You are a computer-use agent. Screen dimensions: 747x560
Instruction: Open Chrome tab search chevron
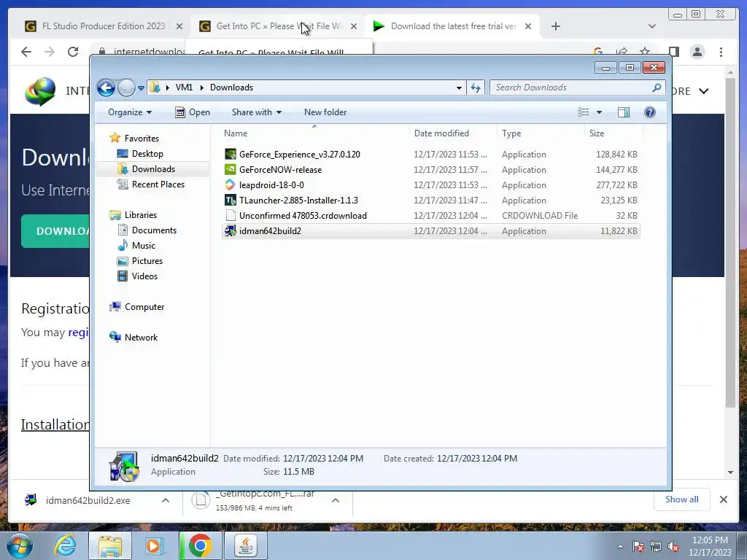click(x=652, y=26)
